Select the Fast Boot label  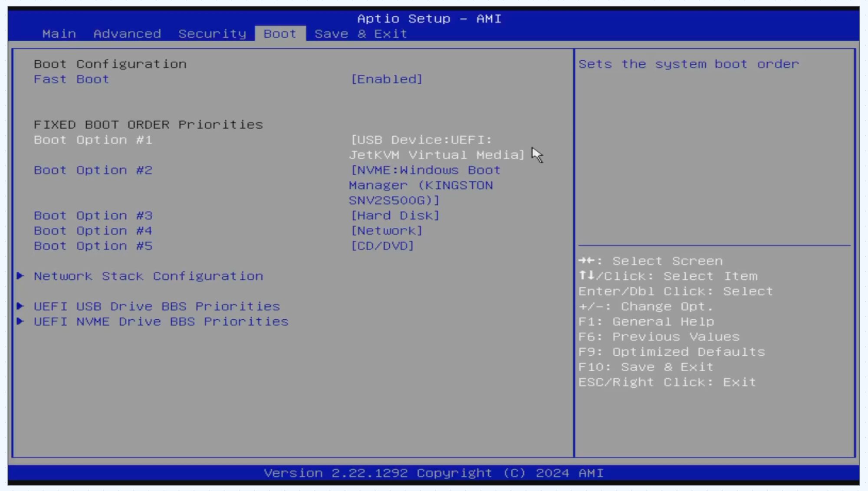pos(71,79)
